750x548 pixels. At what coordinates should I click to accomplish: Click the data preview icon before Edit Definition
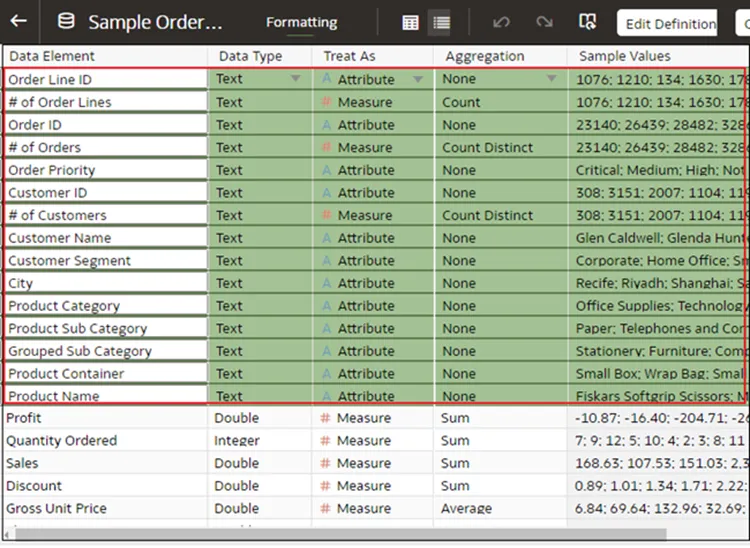pos(588,22)
